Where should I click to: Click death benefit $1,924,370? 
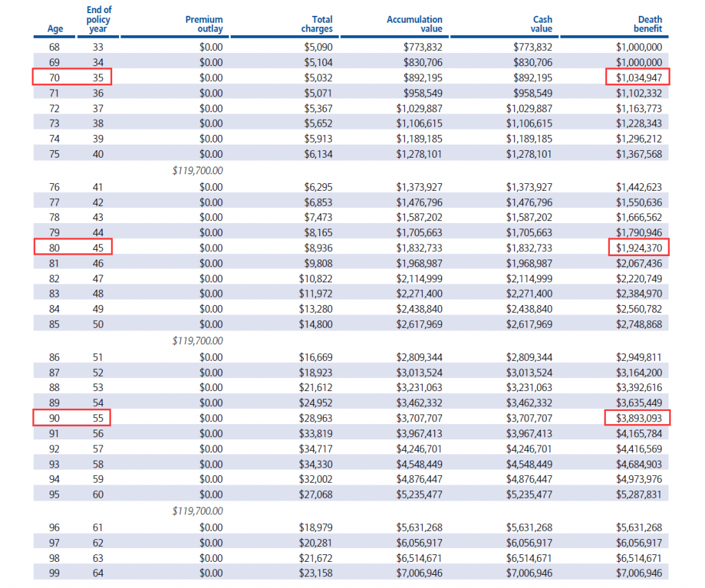click(x=638, y=248)
